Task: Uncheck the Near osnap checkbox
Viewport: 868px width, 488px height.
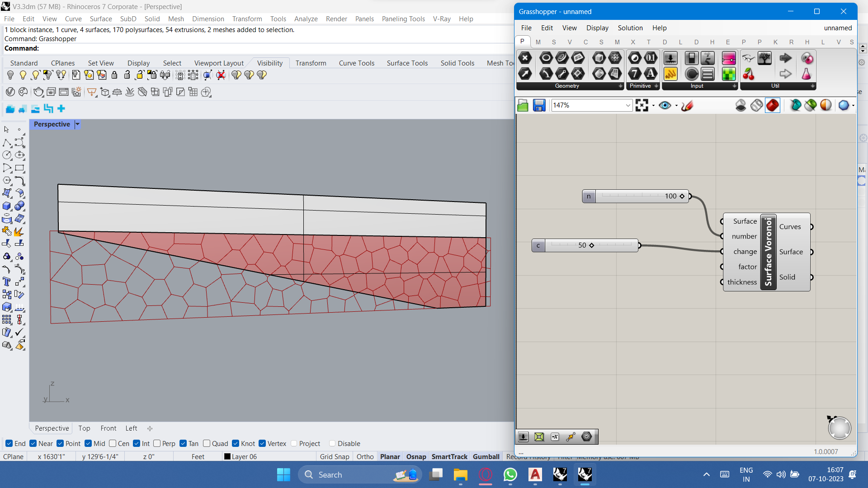Action: 33,444
